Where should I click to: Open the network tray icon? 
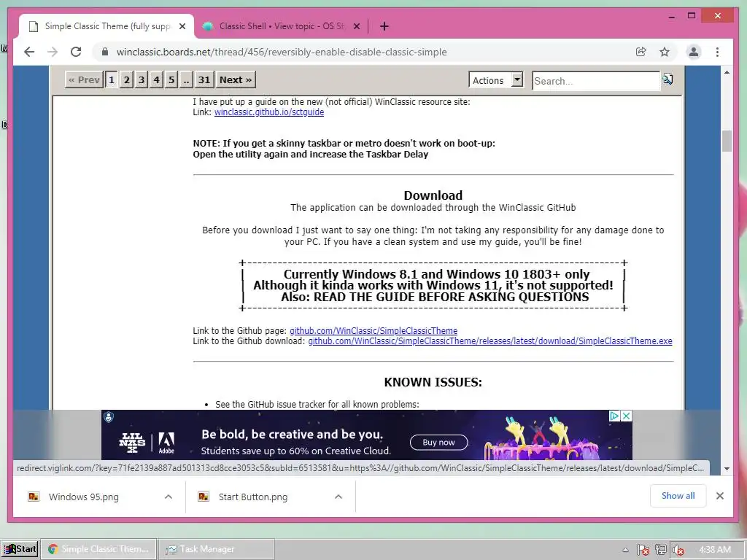pos(660,550)
